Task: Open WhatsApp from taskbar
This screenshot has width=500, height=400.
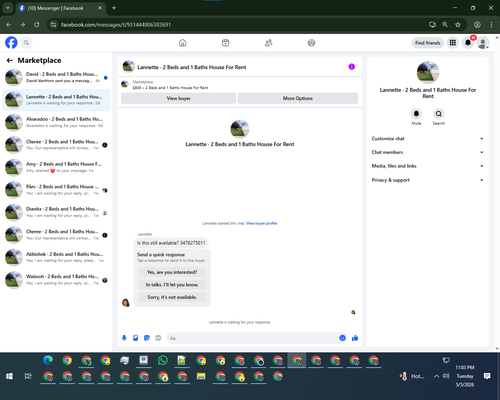Action: 163,360
